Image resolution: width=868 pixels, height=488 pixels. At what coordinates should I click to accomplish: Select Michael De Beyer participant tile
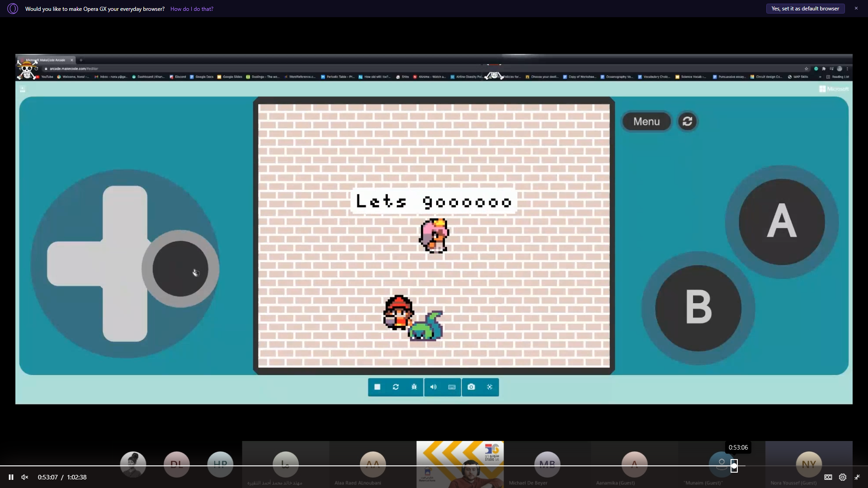547,465
